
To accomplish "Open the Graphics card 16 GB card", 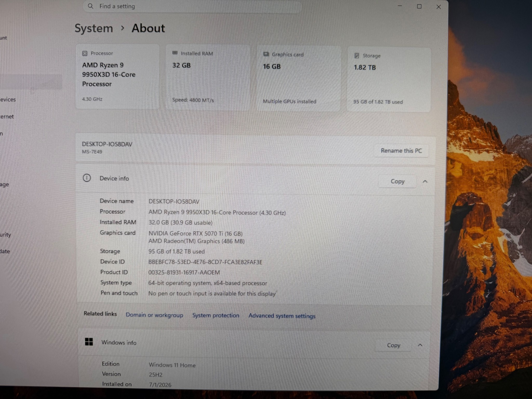I will coord(298,78).
